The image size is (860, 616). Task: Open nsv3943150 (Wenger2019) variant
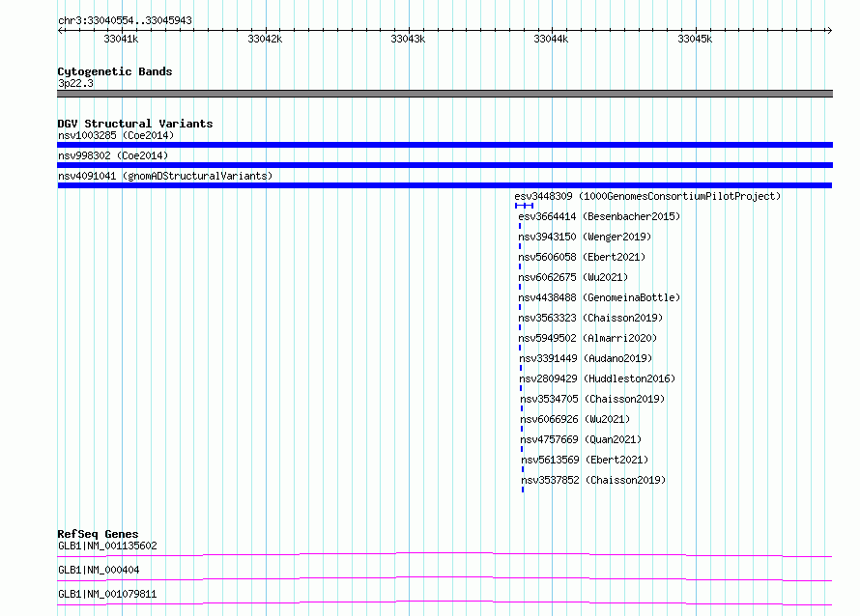pos(585,237)
